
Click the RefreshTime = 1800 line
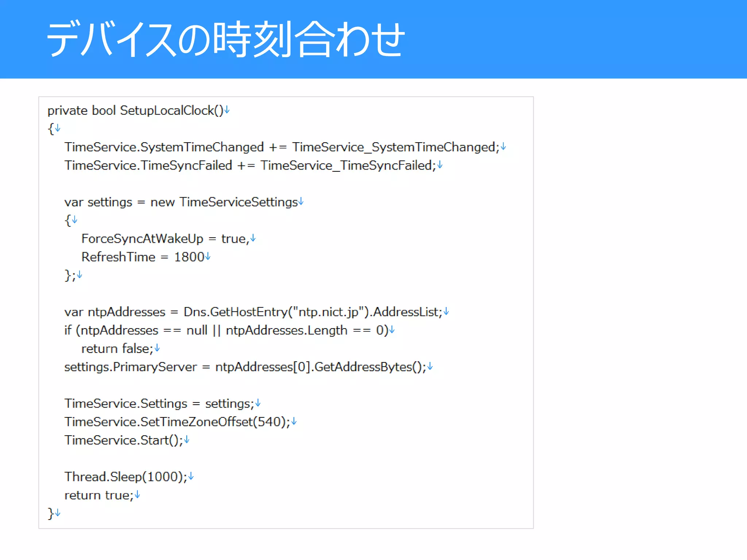click(x=143, y=257)
